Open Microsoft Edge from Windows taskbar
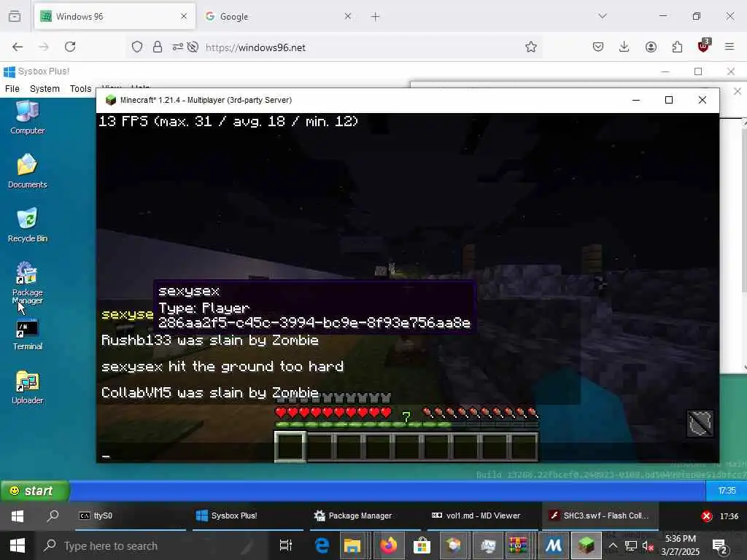 [322, 545]
